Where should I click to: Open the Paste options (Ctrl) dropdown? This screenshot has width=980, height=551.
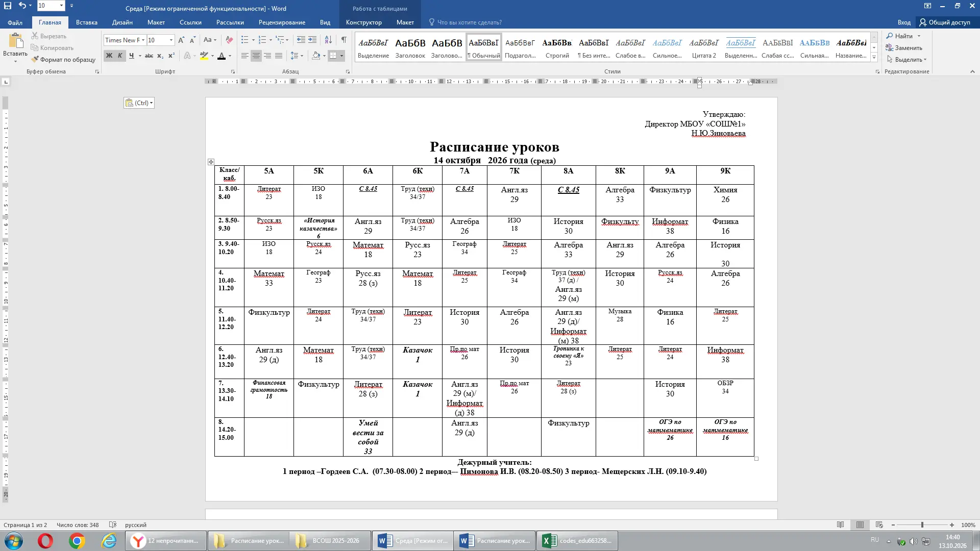pyautogui.click(x=139, y=103)
